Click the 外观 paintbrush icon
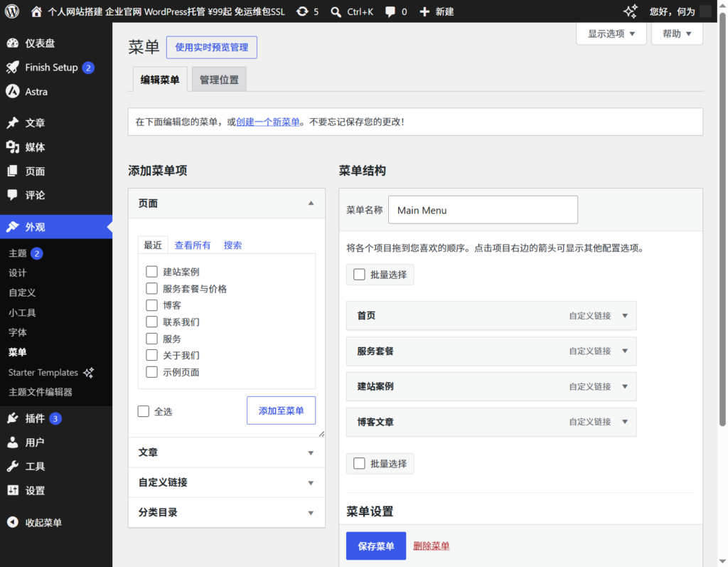 tap(13, 227)
